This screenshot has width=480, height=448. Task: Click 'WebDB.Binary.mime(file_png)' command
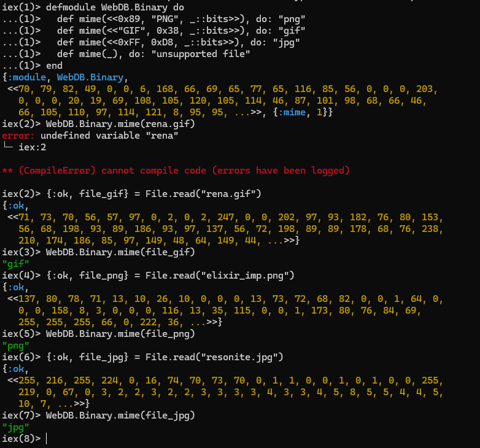120,334
